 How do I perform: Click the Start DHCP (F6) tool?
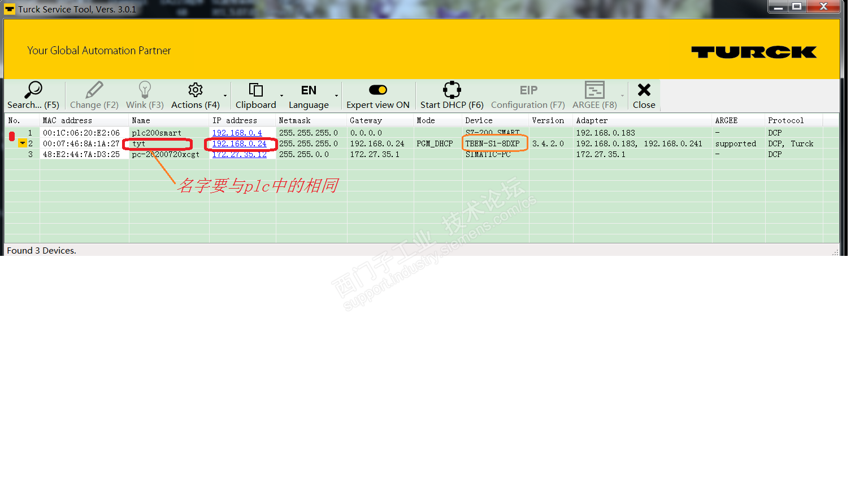pyautogui.click(x=452, y=95)
